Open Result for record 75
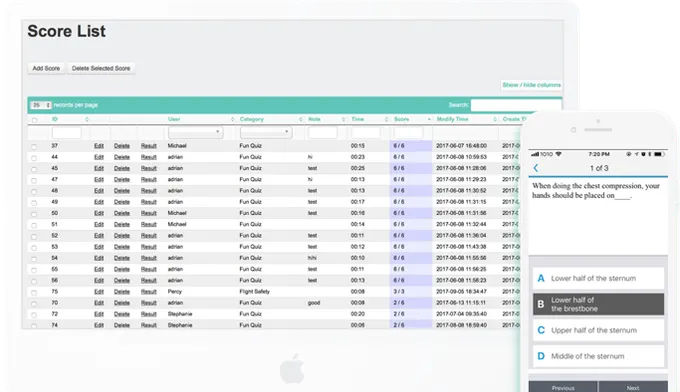 149,292
